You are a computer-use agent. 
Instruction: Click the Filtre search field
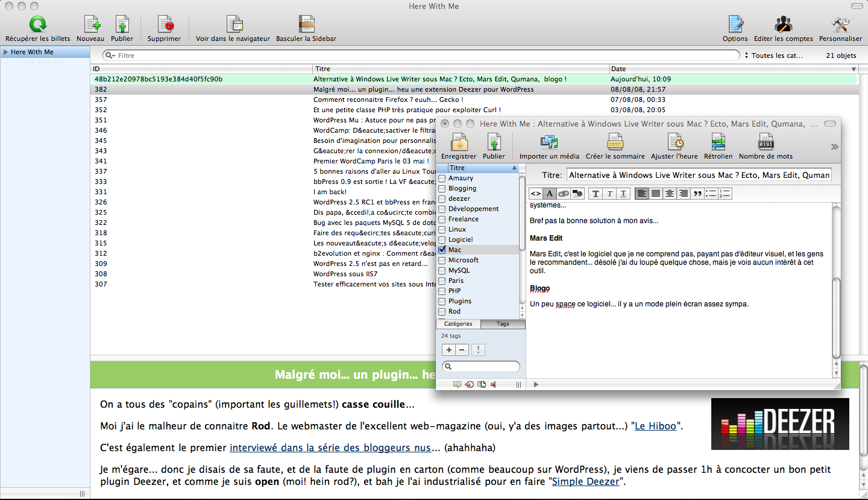[421, 55]
